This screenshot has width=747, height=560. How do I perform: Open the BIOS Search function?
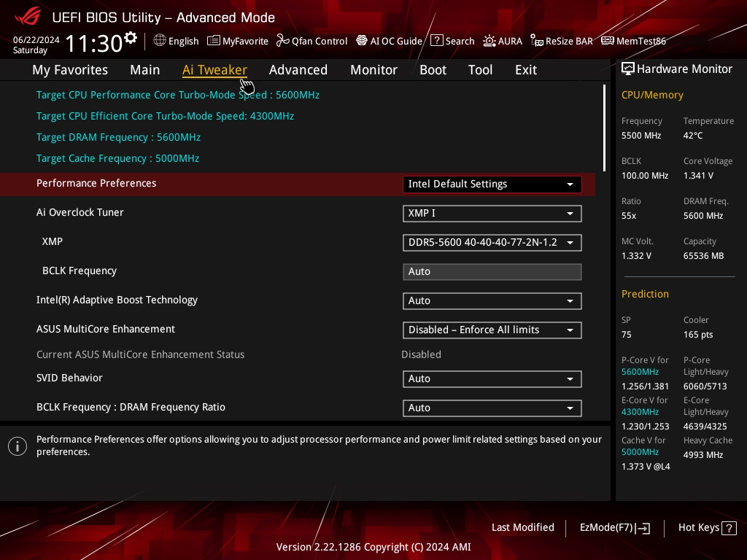coord(452,41)
